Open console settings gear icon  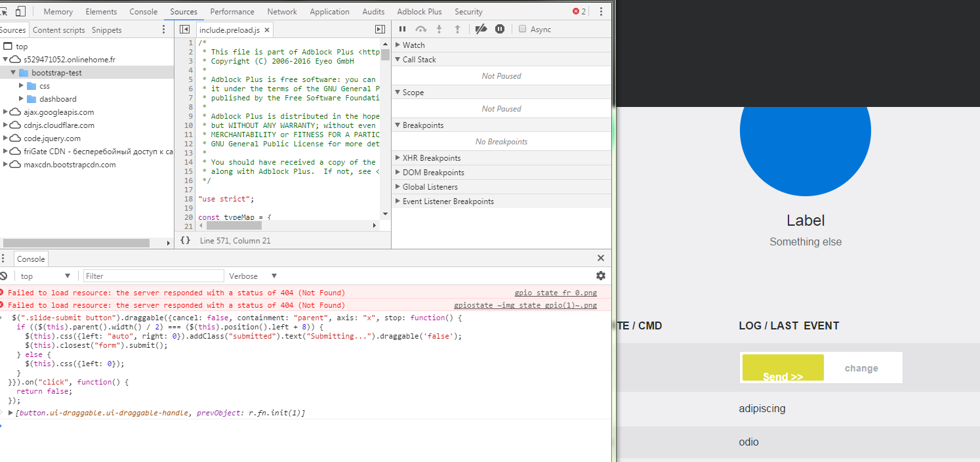tap(601, 276)
